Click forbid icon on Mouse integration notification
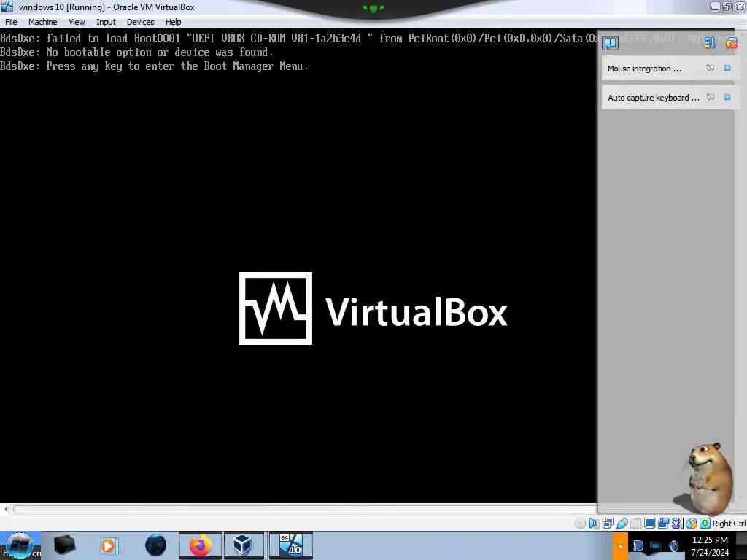This screenshot has height=560, width=747. pos(711,68)
